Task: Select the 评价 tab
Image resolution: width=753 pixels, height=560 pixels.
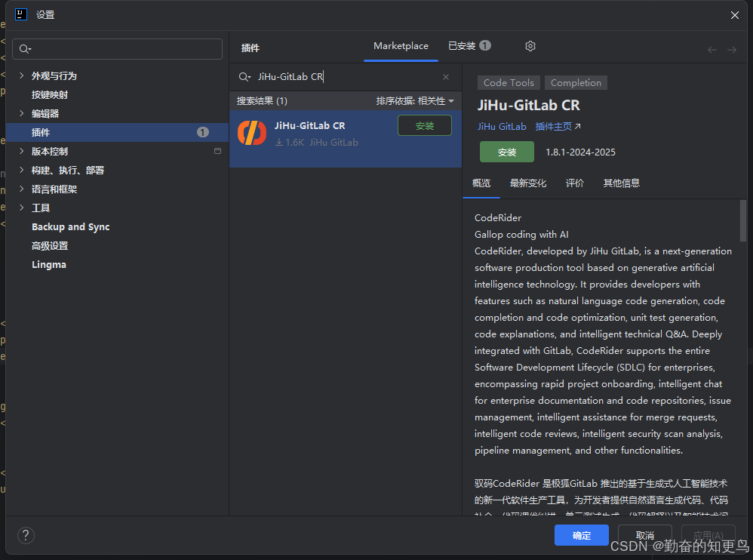Action: click(x=574, y=183)
